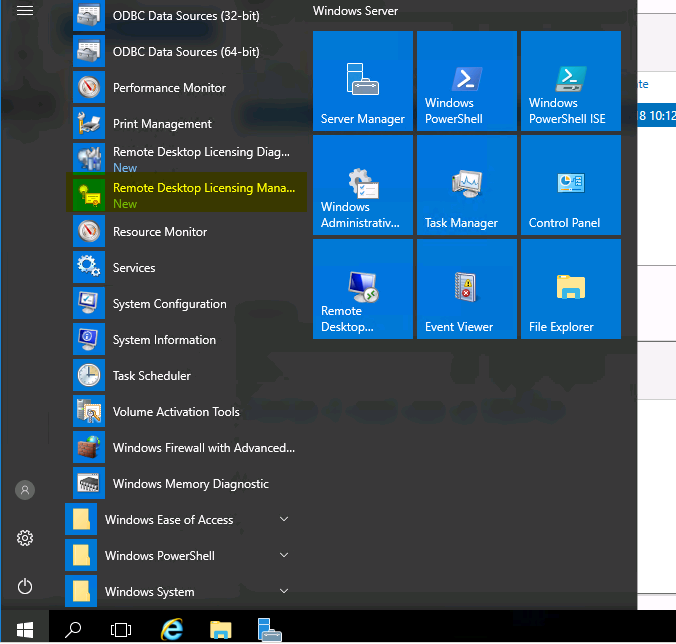Select Task Scheduler text label
676x644 pixels.
[151, 376]
